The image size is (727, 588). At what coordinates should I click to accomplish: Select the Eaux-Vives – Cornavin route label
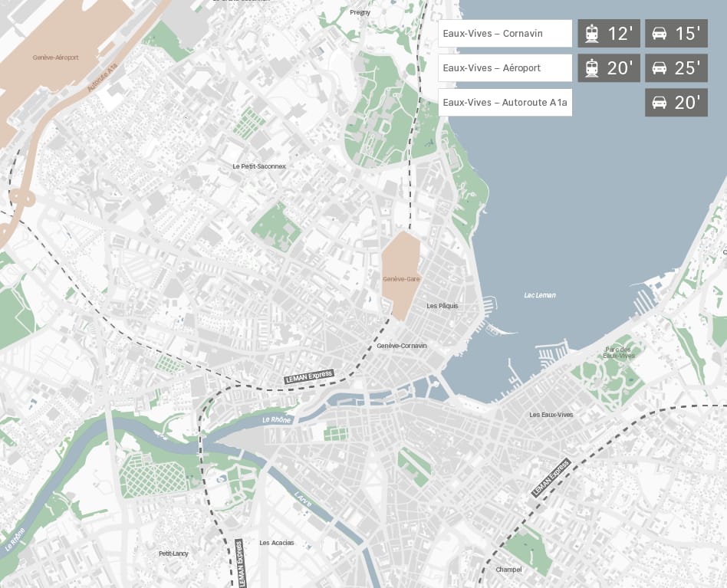(505, 34)
